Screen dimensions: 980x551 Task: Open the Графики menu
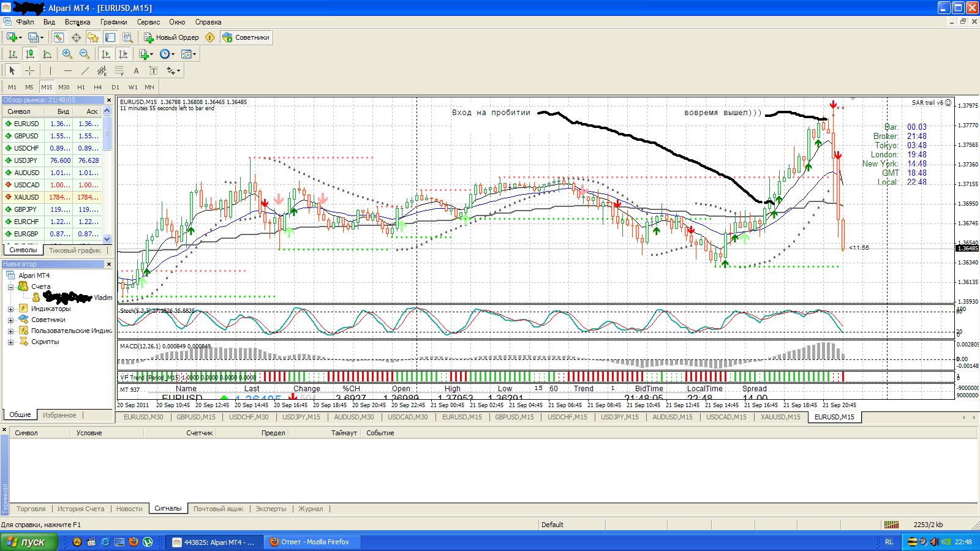(114, 21)
